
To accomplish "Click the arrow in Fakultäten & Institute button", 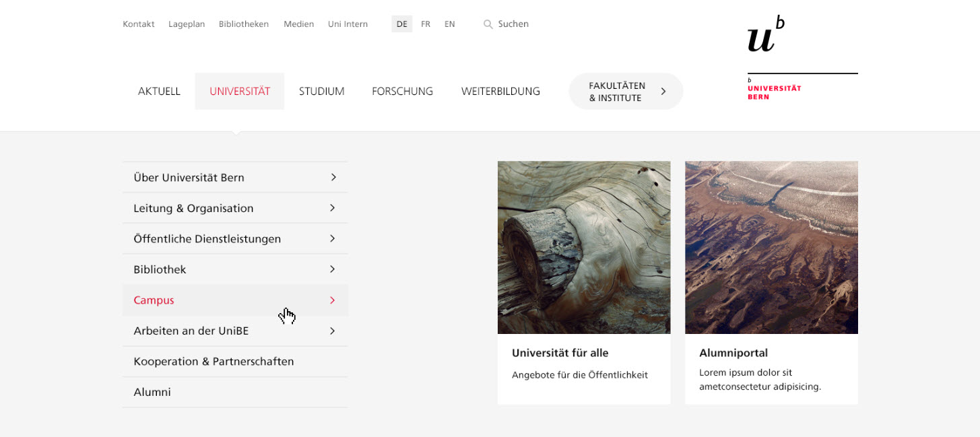I will click(663, 92).
